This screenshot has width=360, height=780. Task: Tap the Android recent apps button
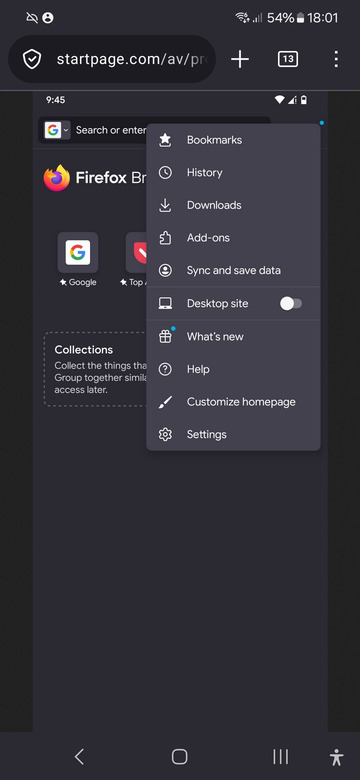pos(280,757)
